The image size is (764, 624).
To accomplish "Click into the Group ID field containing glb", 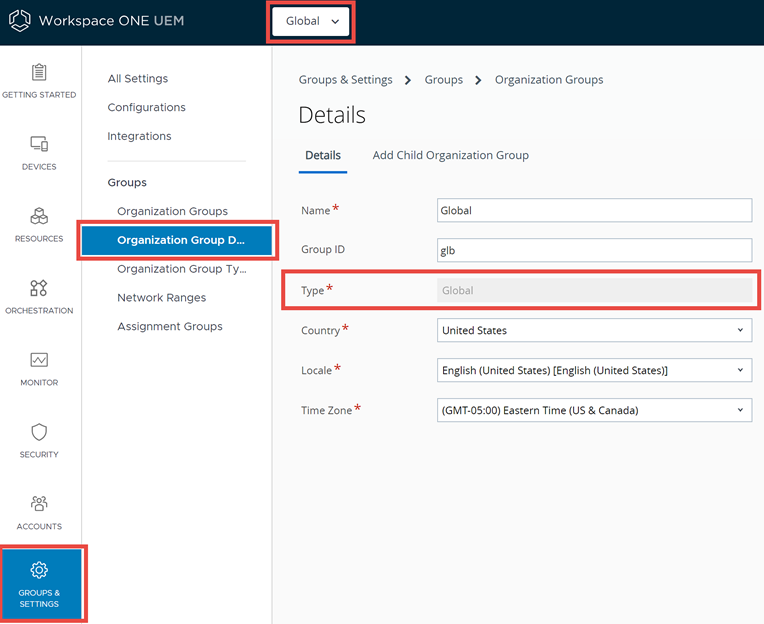I will click(594, 250).
